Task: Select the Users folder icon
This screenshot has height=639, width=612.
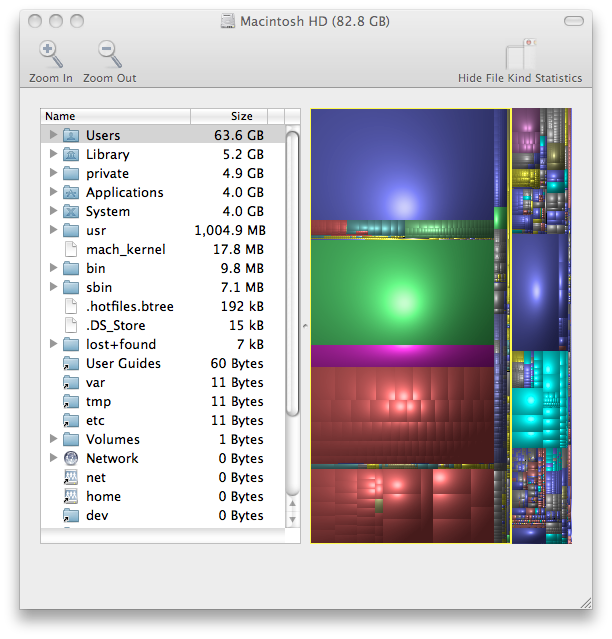Action: point(71,135)
